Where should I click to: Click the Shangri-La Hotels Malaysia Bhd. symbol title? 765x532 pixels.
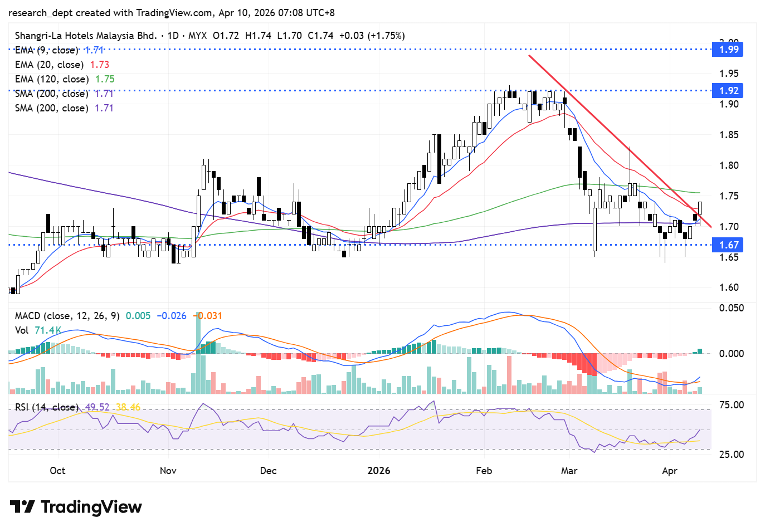tap(86, 36)
